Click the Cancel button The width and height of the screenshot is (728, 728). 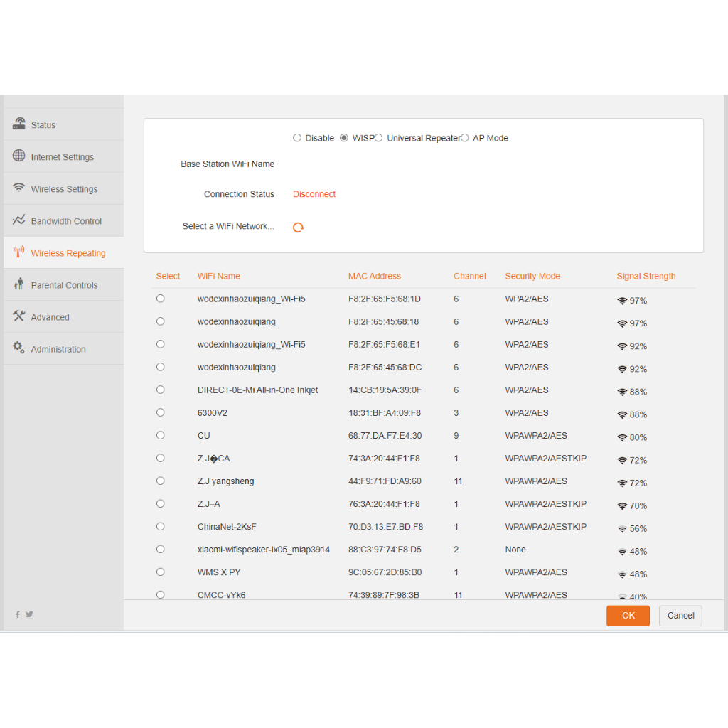coord(680,616)
